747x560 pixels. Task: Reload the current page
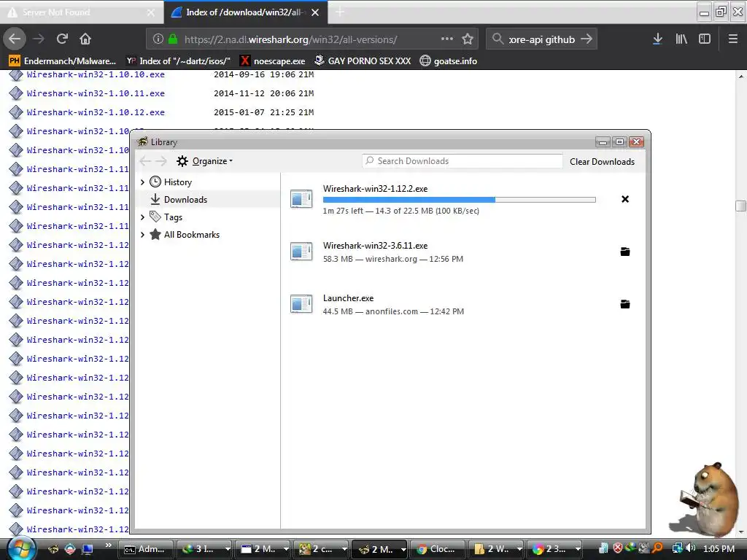coord(63,39)
